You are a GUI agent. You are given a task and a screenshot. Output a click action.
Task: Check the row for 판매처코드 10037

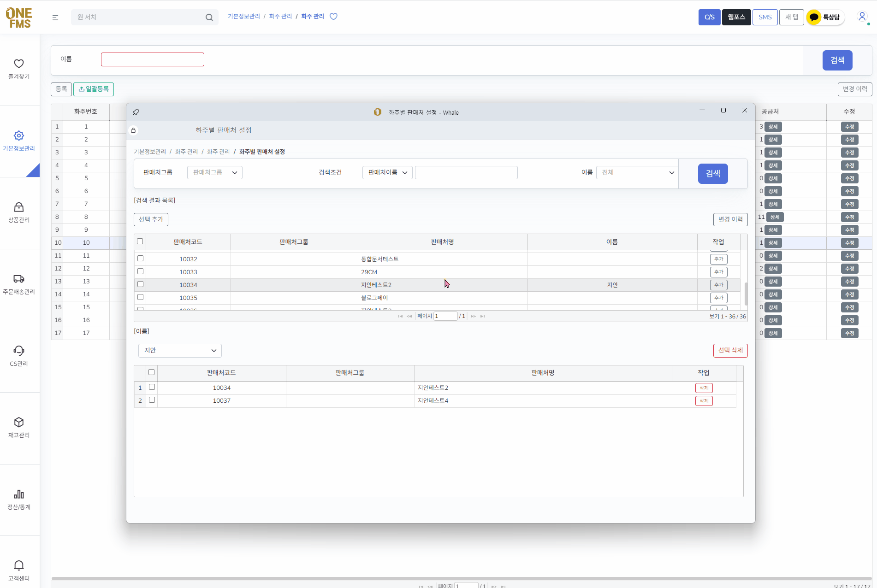click(x=152, y=400)
